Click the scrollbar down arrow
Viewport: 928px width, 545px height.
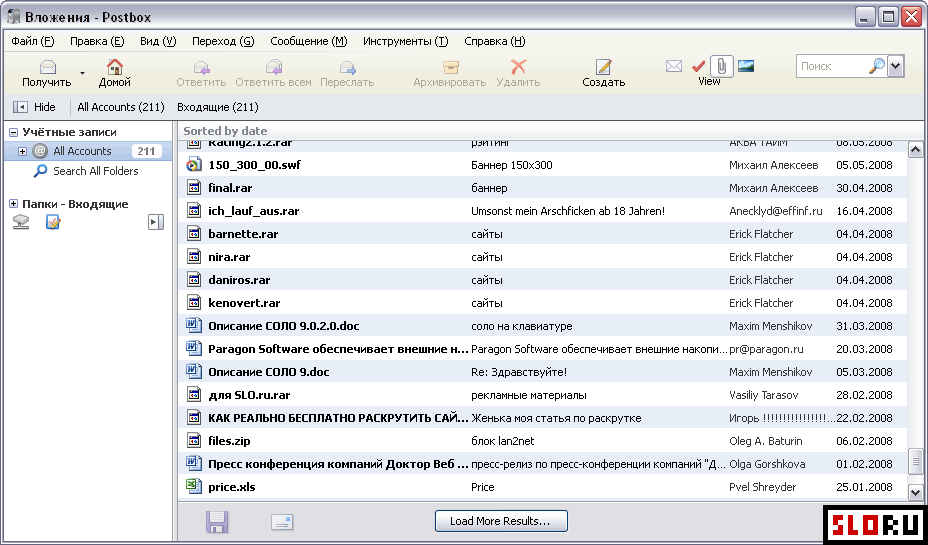[x=916, y=491]
